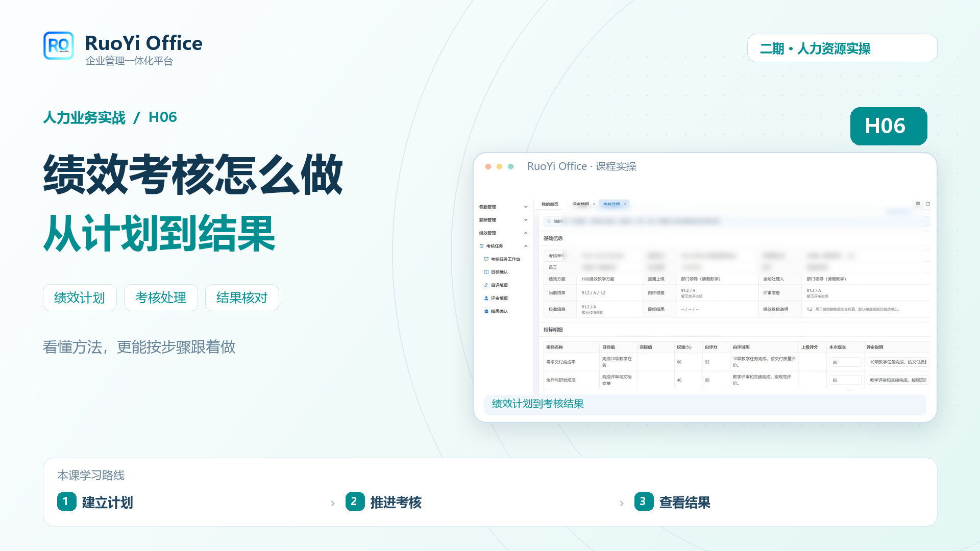Click the 结果确认 clipboard icon
The height and width of the screenshot is (551, 980).
[x=486, y=311]
